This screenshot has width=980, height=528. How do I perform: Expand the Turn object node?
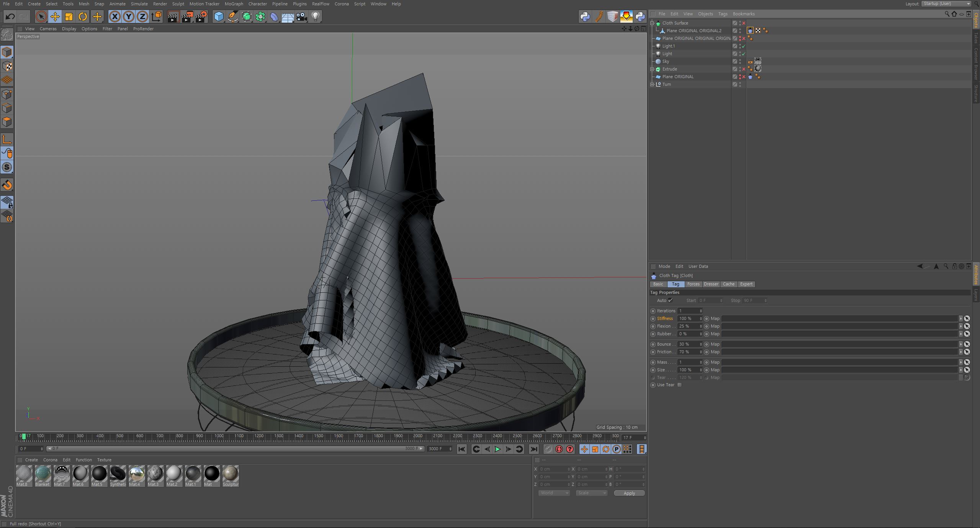coord(652,84)
